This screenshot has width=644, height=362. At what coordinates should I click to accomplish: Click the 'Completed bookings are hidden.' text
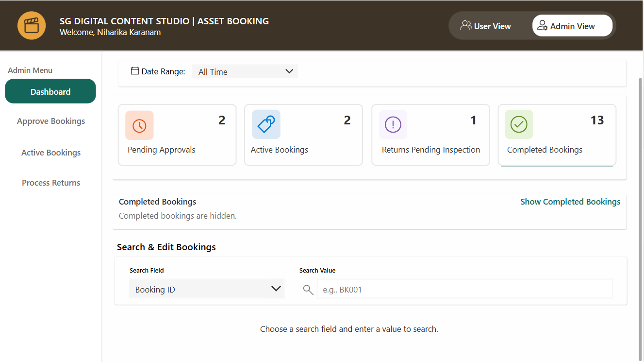point(178,216)
